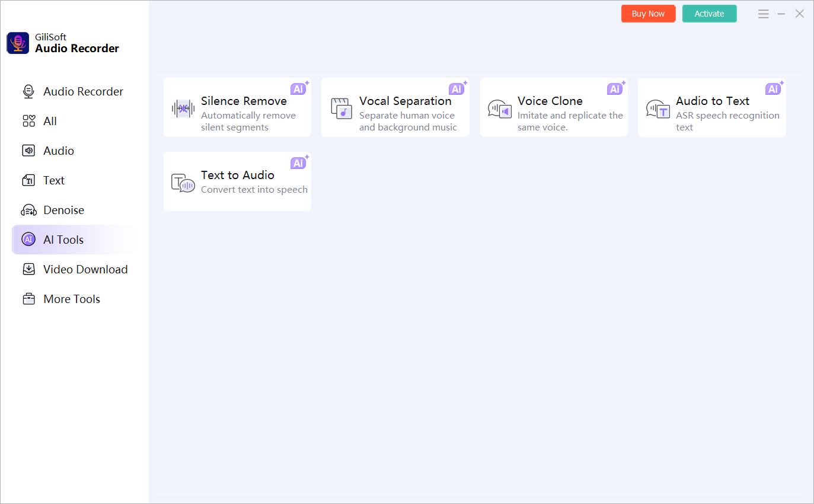Click the Voice Clone speaker bubble icon
This screenshot has width=814, height=504.
(x=500, y=109)
